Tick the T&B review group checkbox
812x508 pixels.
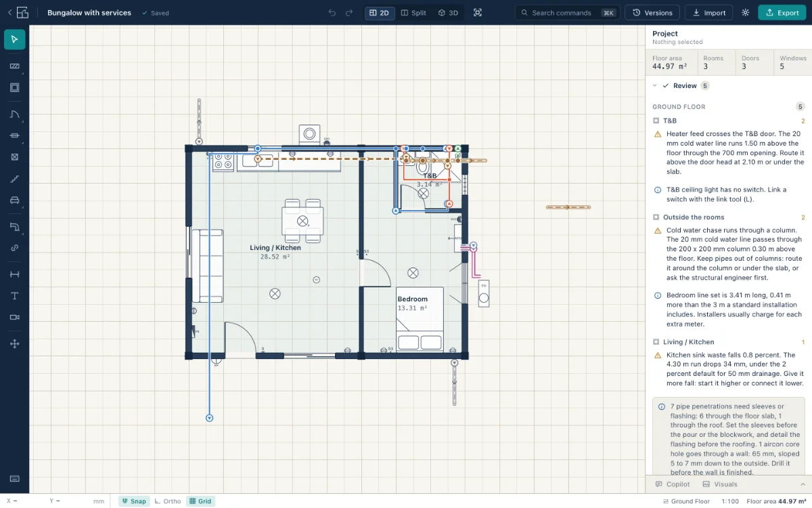point(656,121)
